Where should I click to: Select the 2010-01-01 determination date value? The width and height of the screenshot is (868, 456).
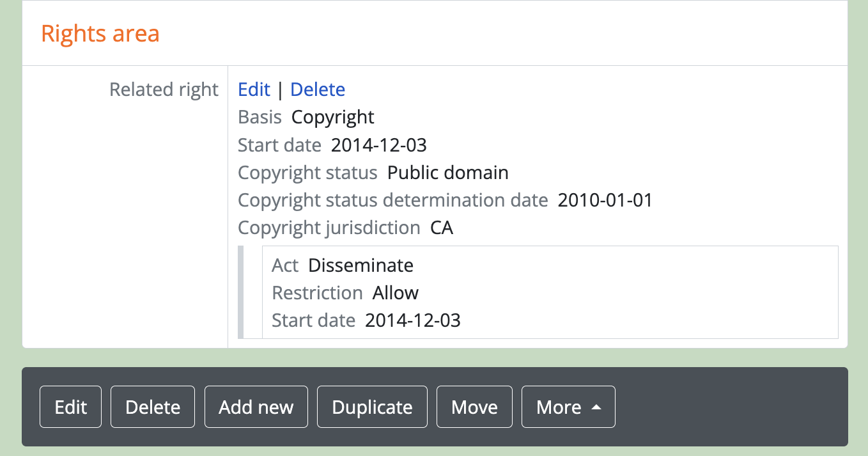click(605, 200)
